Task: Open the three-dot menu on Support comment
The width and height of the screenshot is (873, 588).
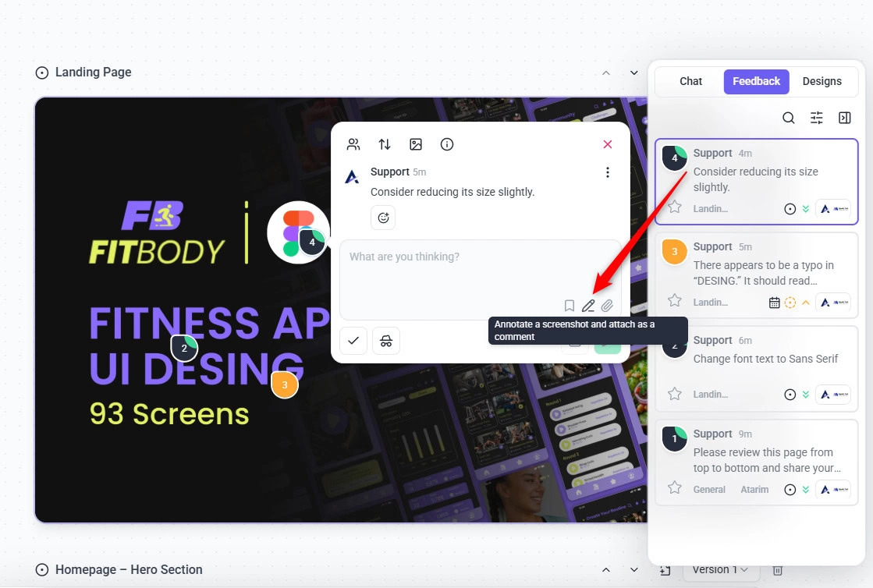Action: [608, 172]
